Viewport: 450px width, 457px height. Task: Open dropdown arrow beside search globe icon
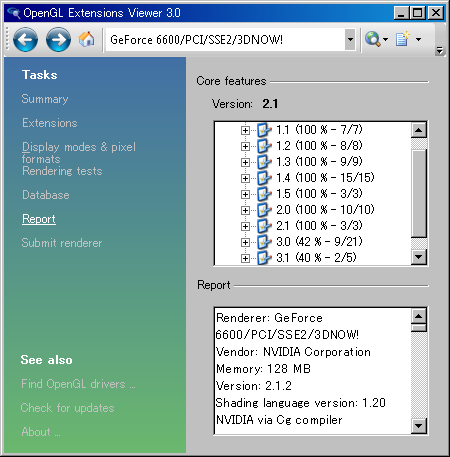[386, 39]
